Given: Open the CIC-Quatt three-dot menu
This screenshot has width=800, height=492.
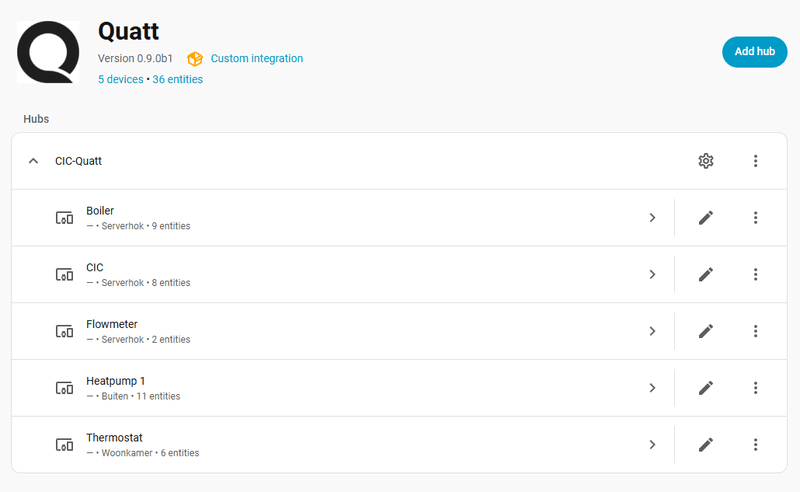Looking at the screenshot, I should 756,161.
